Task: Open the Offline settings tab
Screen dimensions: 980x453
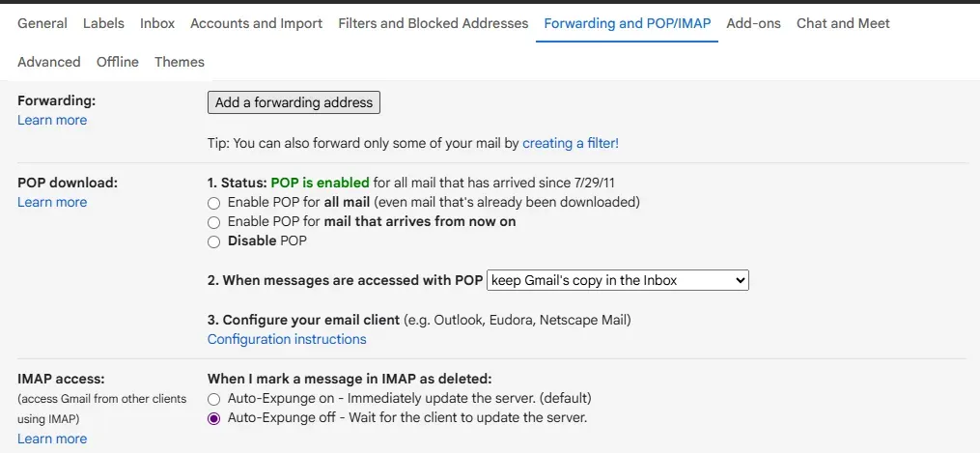Action: tap(118, 62)
